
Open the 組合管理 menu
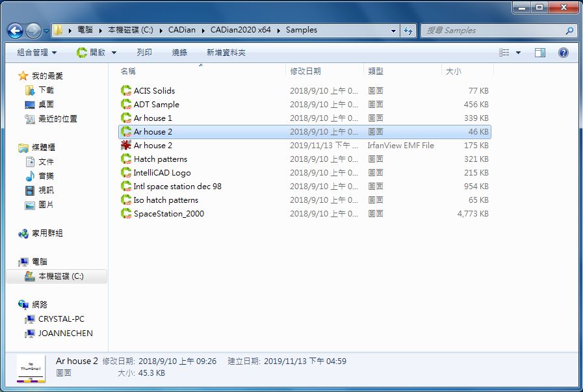37,53
